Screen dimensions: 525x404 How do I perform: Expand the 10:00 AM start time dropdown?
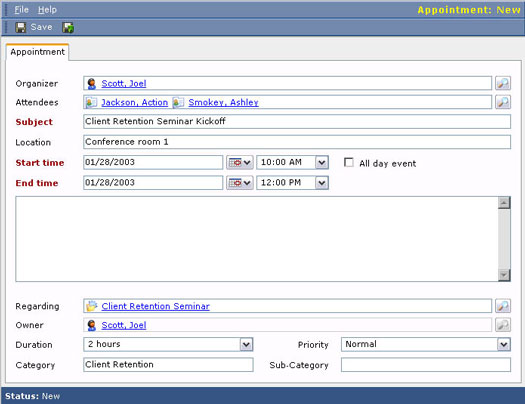tap(321, 163)
